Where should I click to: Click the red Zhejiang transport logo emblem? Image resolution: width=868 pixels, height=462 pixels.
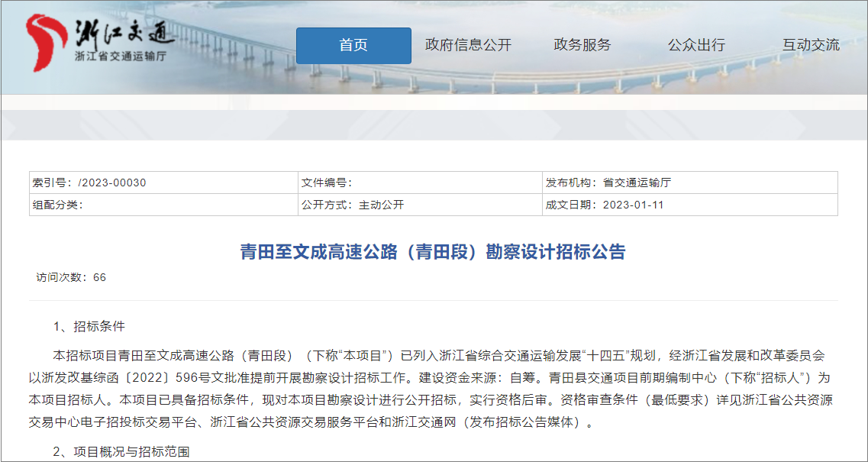pos(47,42)
